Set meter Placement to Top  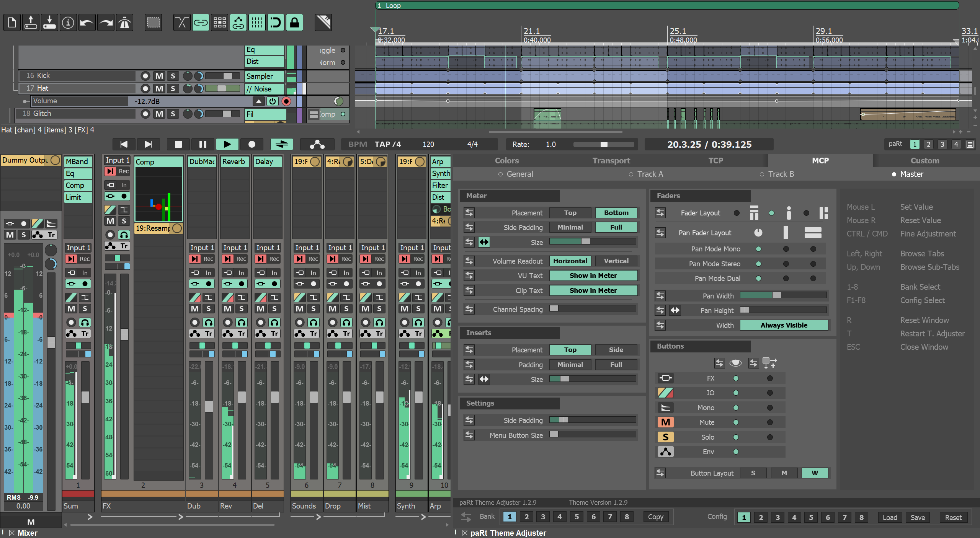click(x=570, y=213)
